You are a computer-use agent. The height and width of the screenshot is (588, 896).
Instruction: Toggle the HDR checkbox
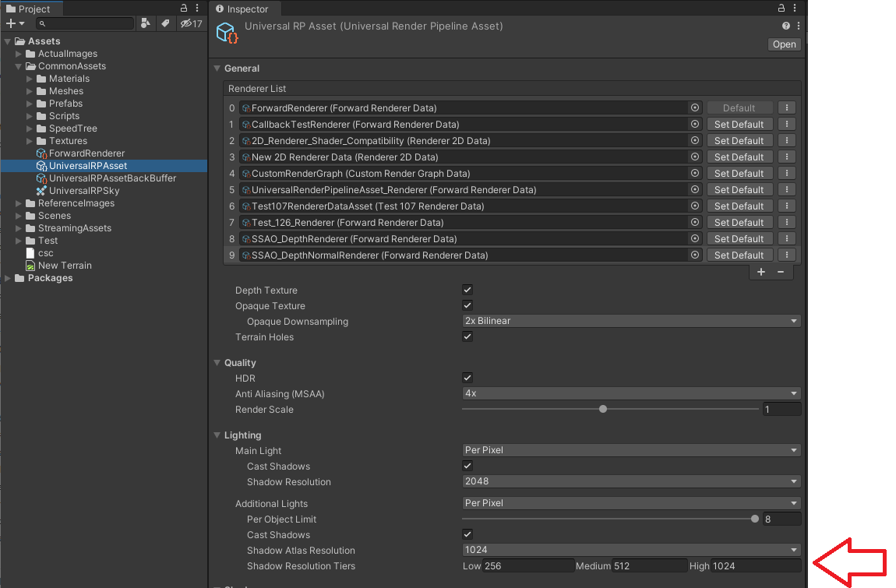pos(467,378)
